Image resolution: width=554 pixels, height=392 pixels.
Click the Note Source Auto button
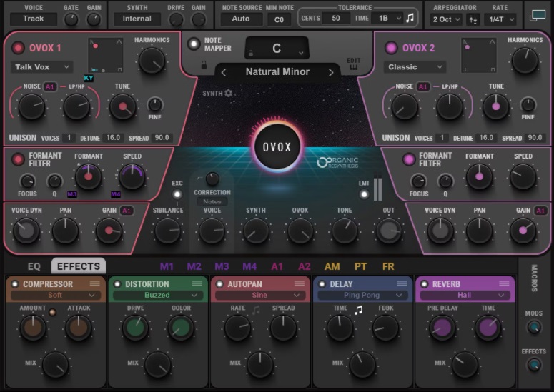241,19
